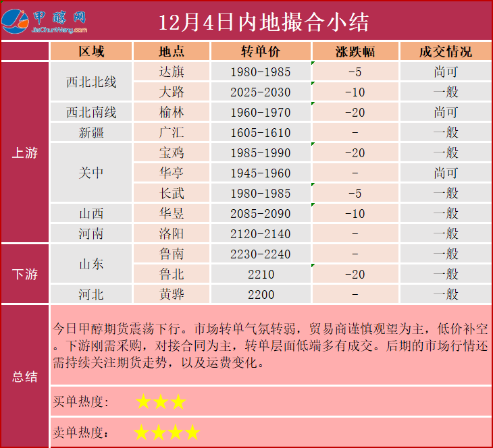
Task: Click the 上游 section label
Action: pyautogui.click(x=25, y=152)
